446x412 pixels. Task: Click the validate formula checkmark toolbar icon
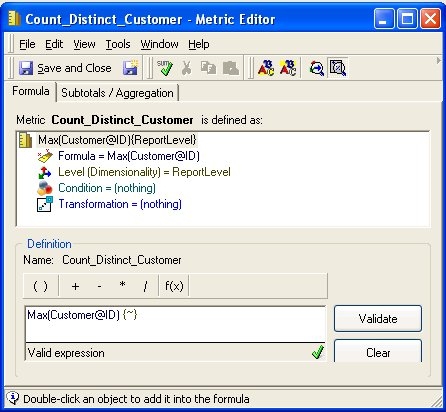[165, 68]
